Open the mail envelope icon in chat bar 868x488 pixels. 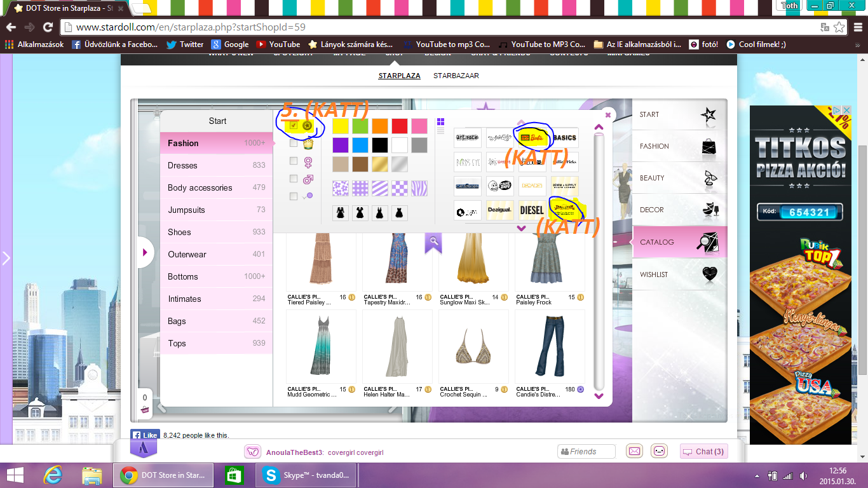point(634,451)
